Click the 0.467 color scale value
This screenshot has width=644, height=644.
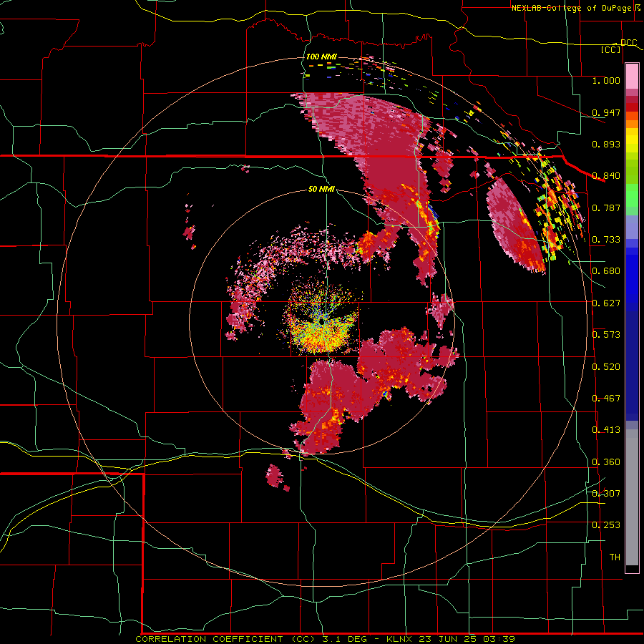pos(606,399)
